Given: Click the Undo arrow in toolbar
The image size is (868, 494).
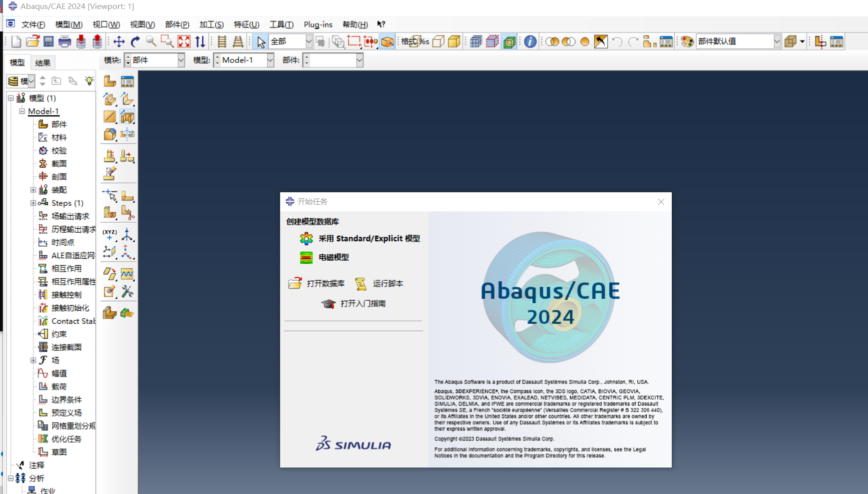Looking at the screenshot, I should click(617, 41).
